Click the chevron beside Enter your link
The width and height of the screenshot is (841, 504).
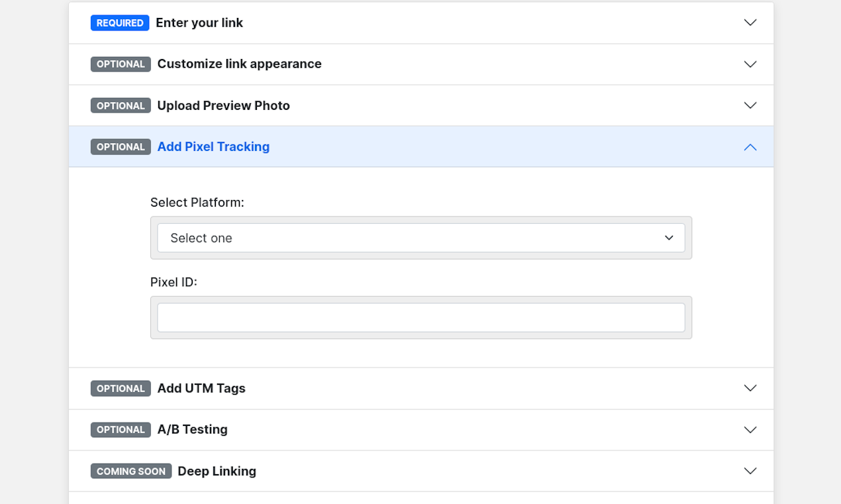[750, 23]
